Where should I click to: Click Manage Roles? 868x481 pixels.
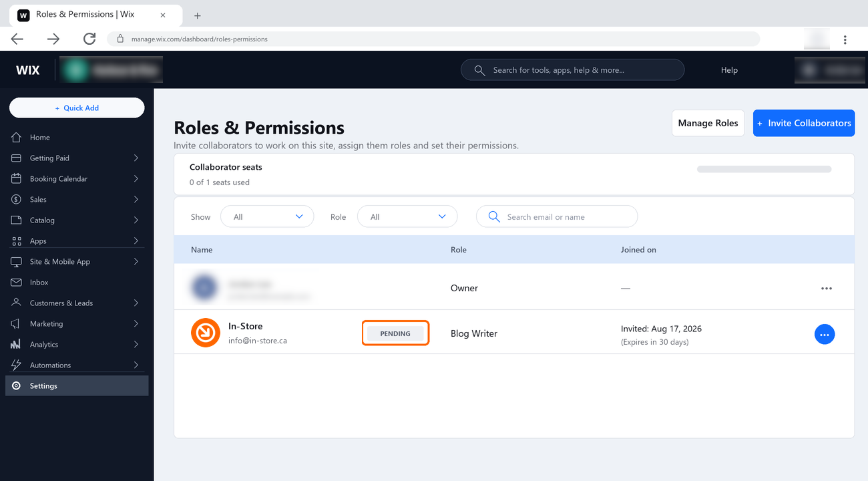708,123
